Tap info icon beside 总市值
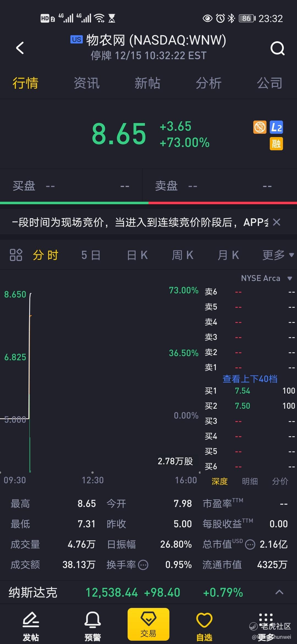Screen dimensions: 297x644 pyautogui.click(x=250, y=545)
